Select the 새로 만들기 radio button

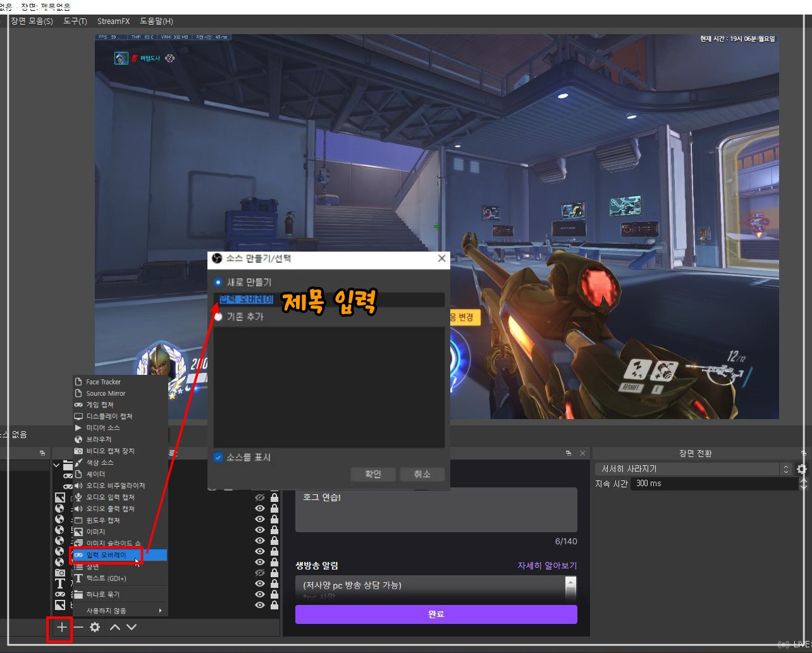click(218, 282)
